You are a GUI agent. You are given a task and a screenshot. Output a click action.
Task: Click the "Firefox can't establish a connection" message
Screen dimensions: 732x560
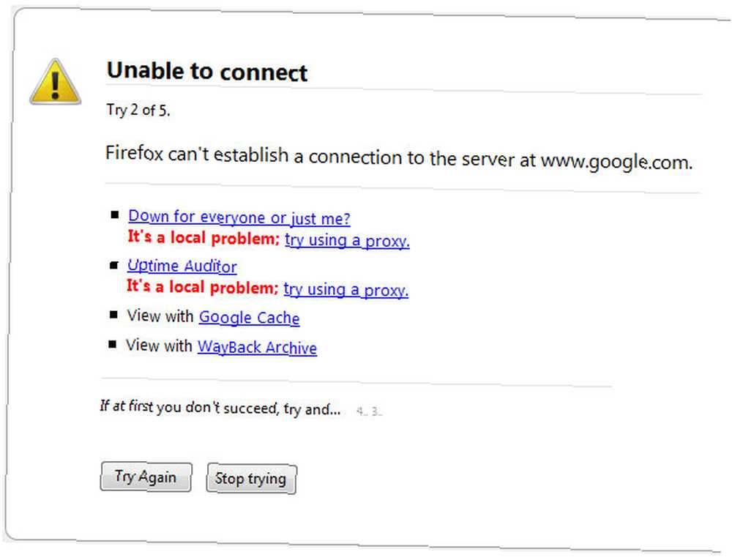pos(399,158)
